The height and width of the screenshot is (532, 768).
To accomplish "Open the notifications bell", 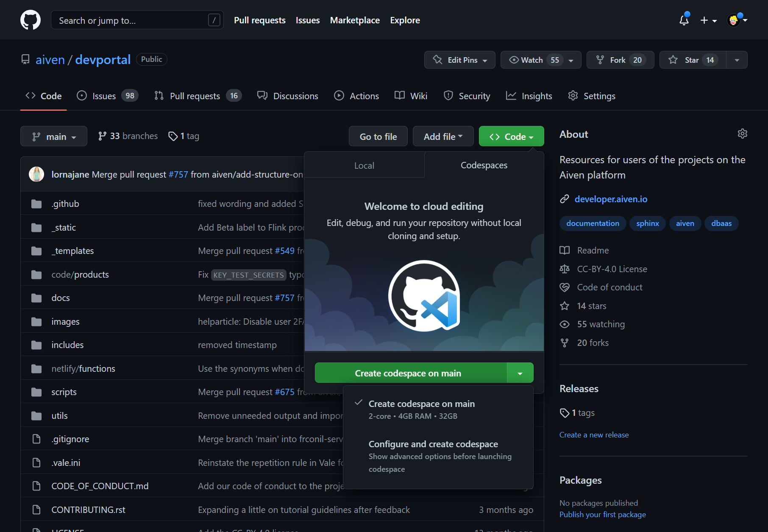I will coord(684,20).
